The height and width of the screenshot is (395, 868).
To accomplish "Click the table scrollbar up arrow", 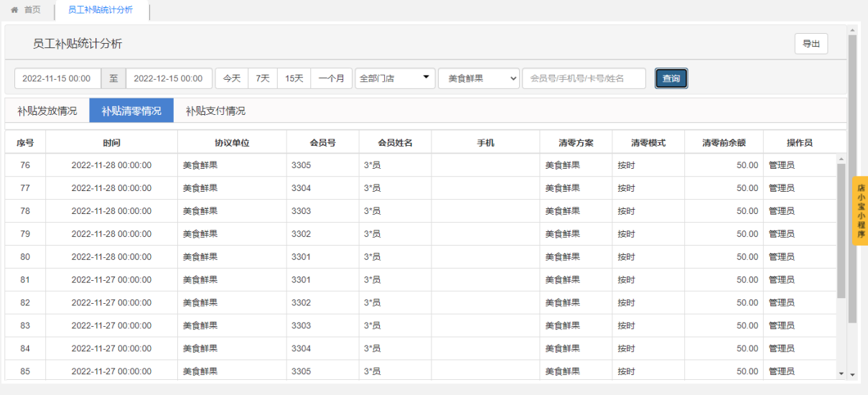I will [841, 159].
